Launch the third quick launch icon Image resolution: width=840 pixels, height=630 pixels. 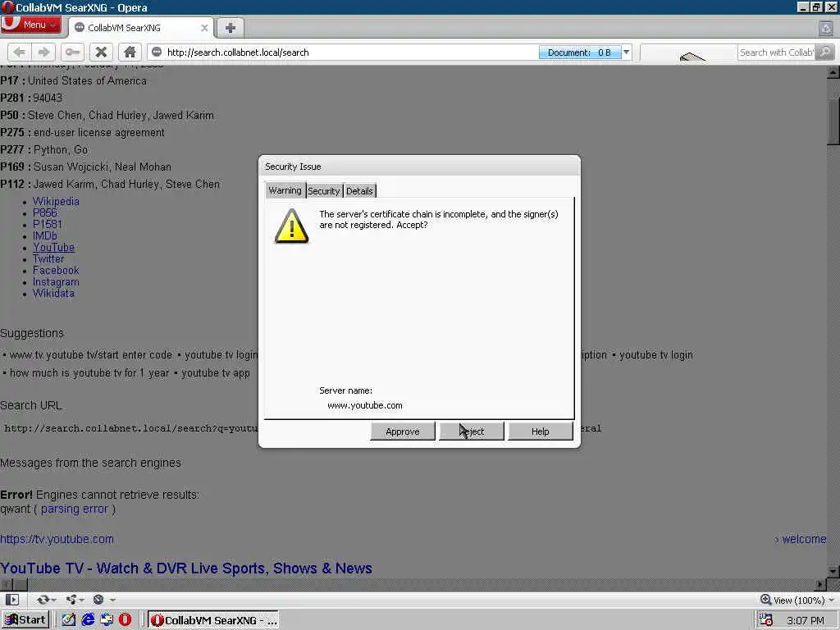click(x=107, y=620)
